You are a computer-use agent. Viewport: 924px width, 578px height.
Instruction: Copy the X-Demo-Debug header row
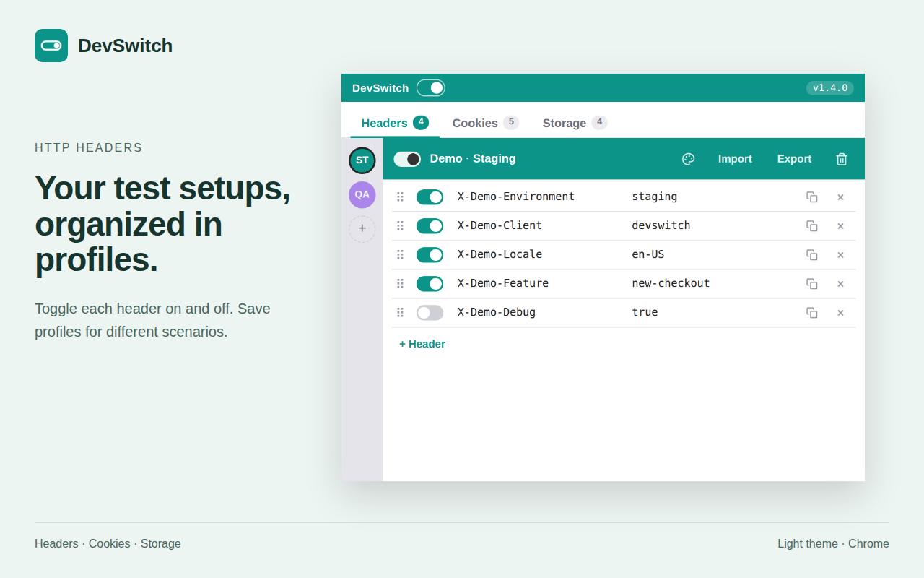[x=812, y=313]
